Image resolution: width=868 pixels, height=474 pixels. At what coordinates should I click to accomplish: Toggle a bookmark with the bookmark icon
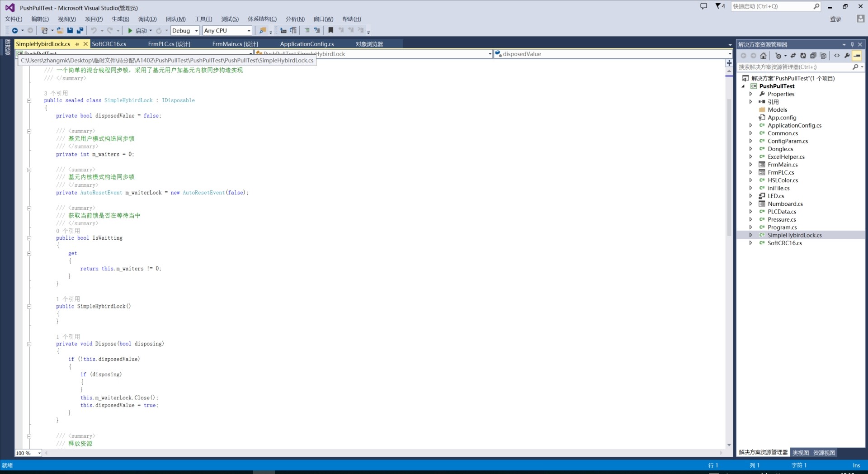(331, 30)
